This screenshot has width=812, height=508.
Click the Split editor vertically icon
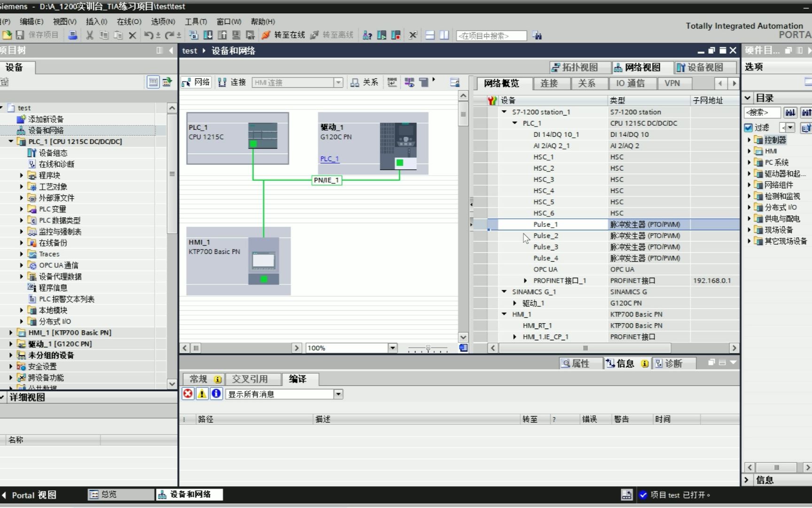pos(444,35)
